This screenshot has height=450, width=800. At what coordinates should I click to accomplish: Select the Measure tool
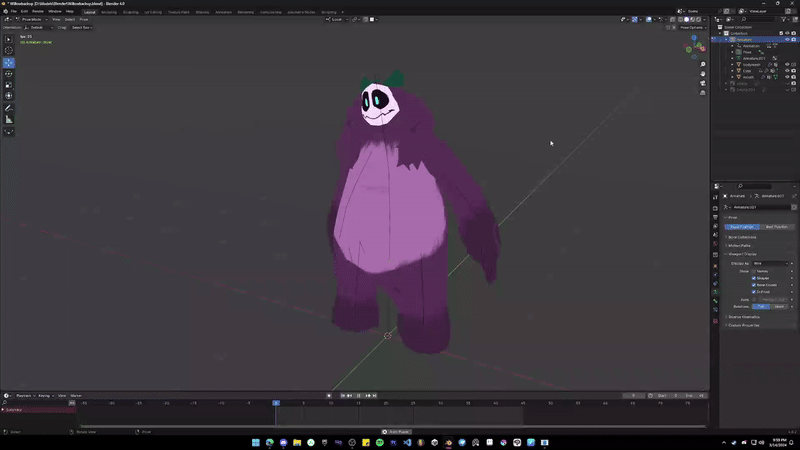9,119
